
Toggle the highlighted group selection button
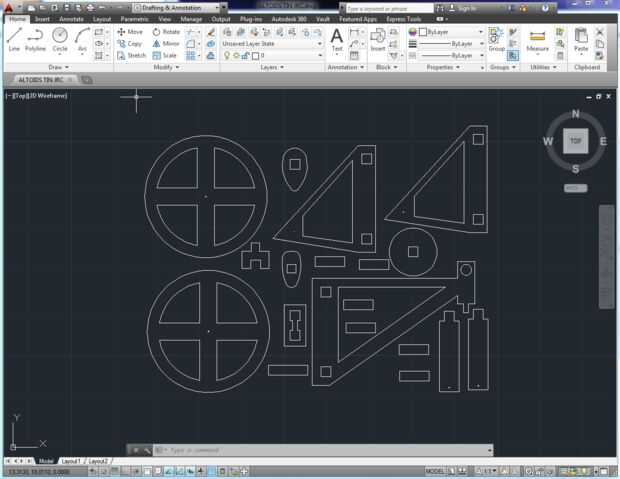[513, 55]
